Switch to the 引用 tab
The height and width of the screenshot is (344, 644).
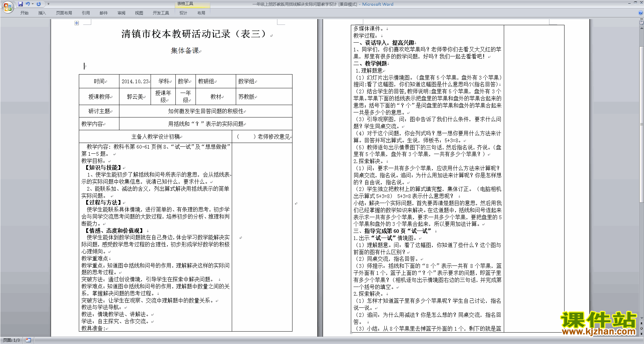[x=86, y=13]
